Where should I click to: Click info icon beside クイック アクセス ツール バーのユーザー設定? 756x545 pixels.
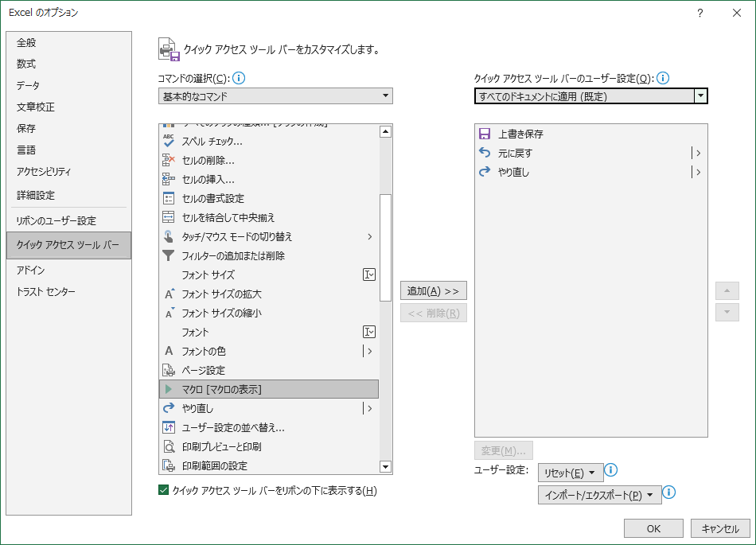click(x=663, y=78)
